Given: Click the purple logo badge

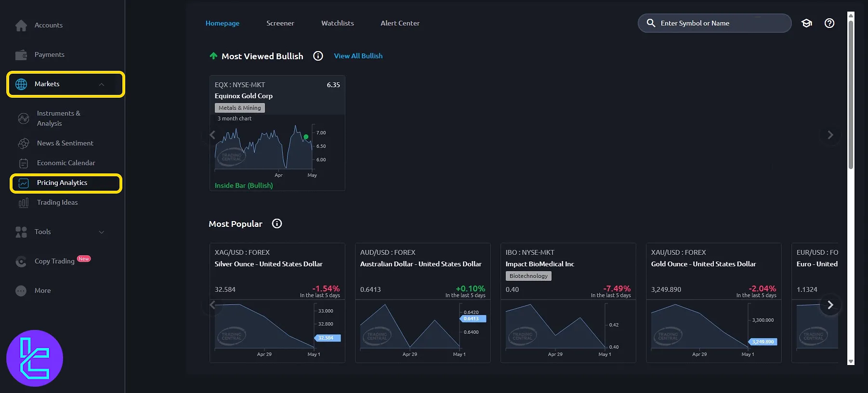Looking at the screenshot, I should [35, 358].
